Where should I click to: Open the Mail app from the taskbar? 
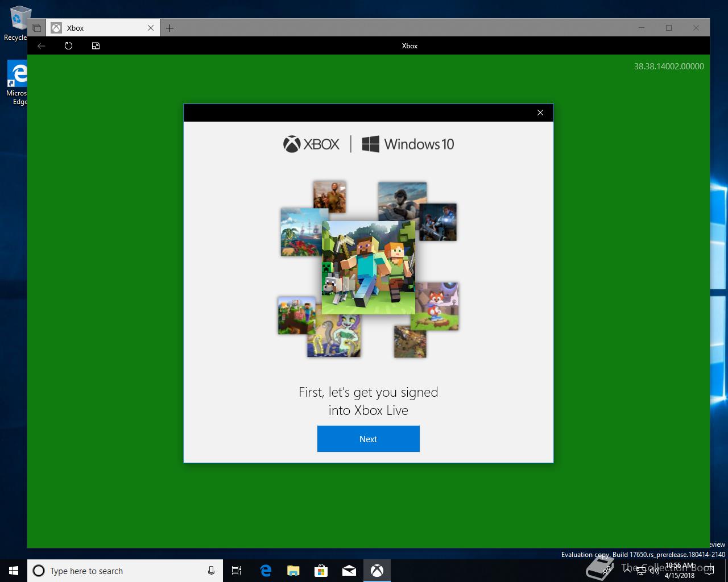(349, 571)
